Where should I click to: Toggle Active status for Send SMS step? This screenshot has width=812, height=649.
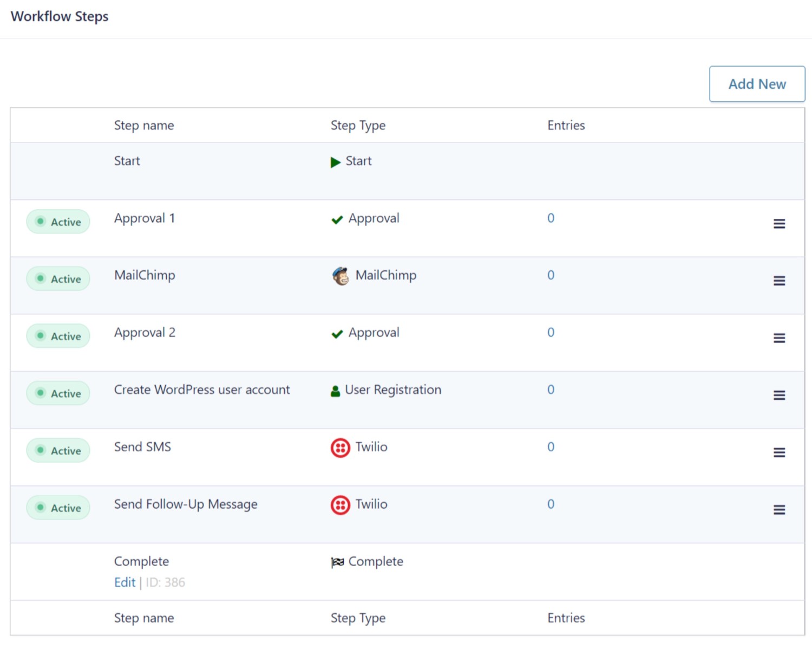[58, 450]
